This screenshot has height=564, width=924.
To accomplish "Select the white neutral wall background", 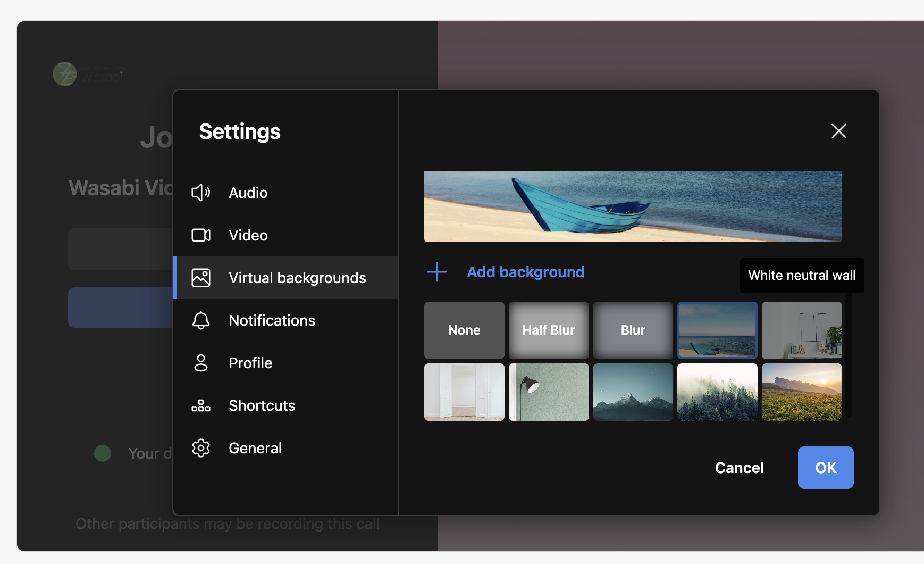I will point(802,330).
